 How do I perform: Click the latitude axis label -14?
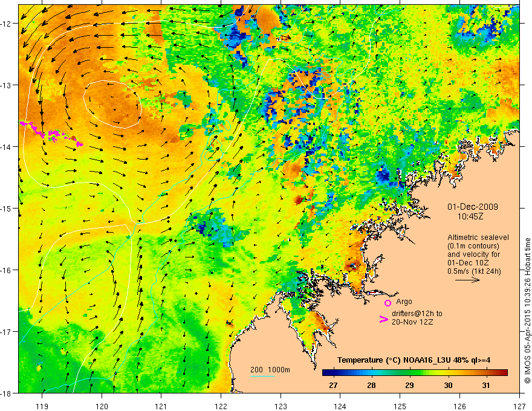[x=7, y=147]
